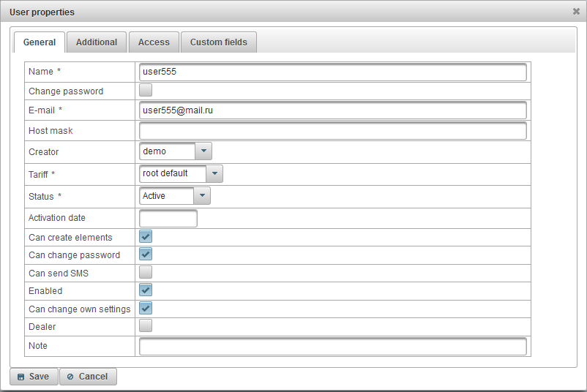Focus the E-mail text field
This screenshot has height=392, width=587.
pyautogui.click(x=332, y=110)
